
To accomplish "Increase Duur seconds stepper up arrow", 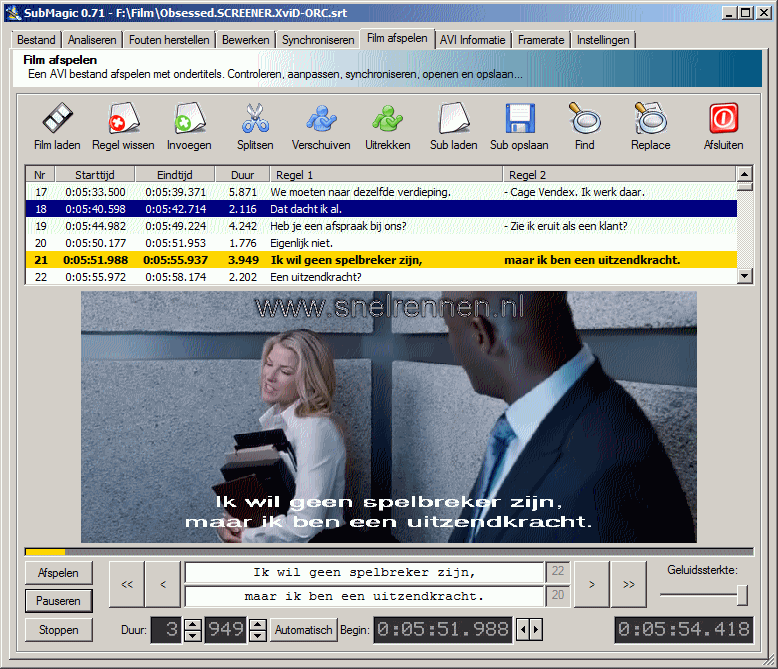I will click(193, 624).
